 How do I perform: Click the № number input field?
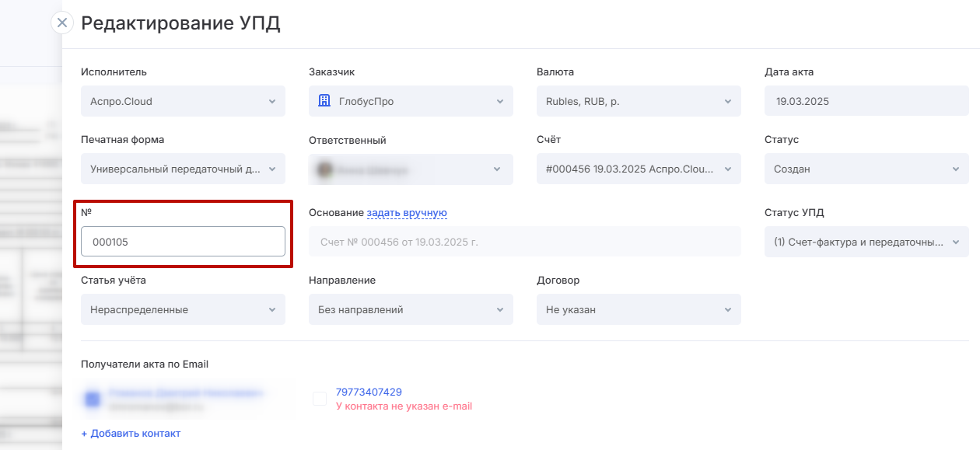coord(183,242)
